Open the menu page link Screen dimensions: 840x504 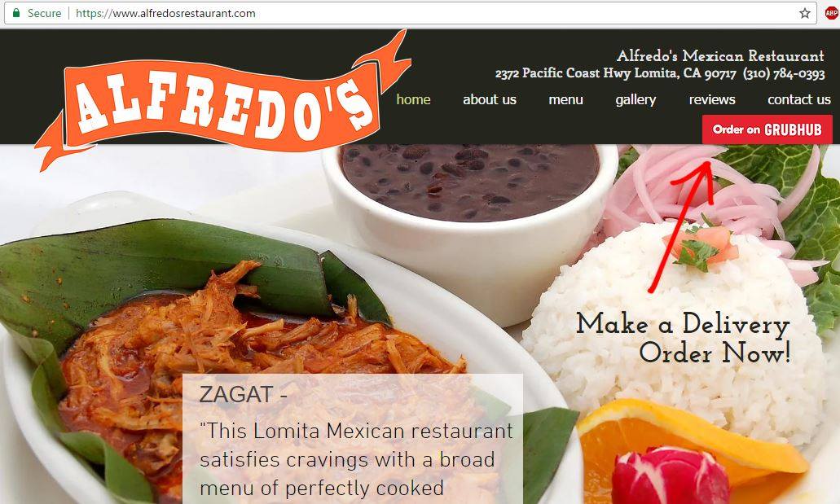coord(565,99)
